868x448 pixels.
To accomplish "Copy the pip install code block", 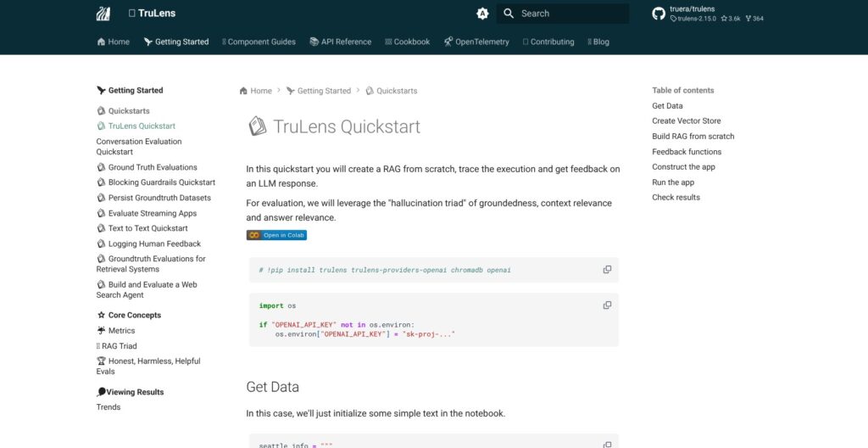I will pyautogui.click(x=607, y=270).
